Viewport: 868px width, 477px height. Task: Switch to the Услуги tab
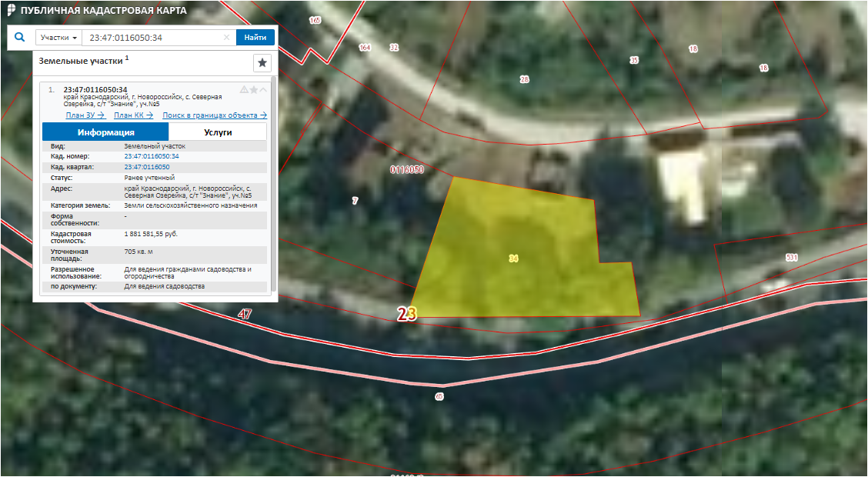click(218, 132)
